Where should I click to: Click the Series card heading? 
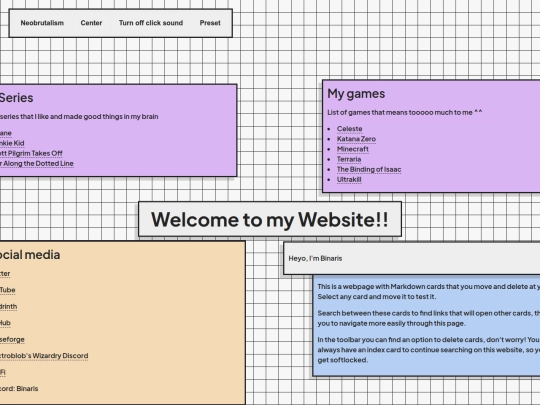click(17, 98)
